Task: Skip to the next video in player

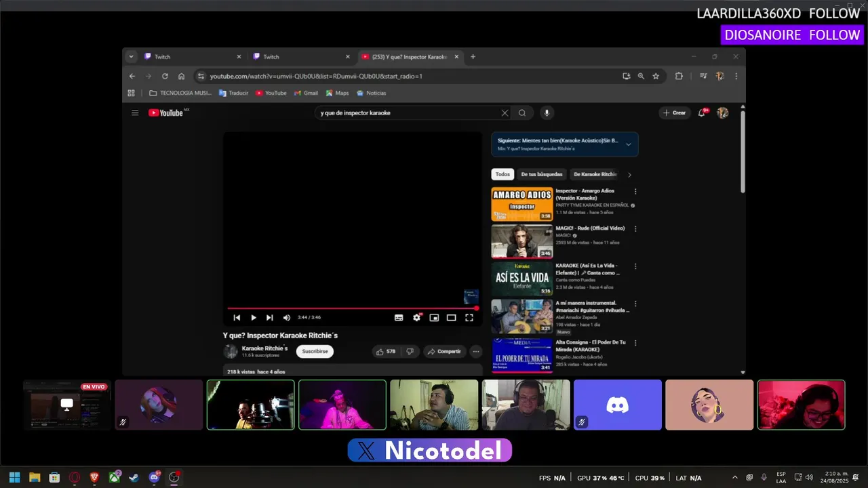Action: (270, 317)
